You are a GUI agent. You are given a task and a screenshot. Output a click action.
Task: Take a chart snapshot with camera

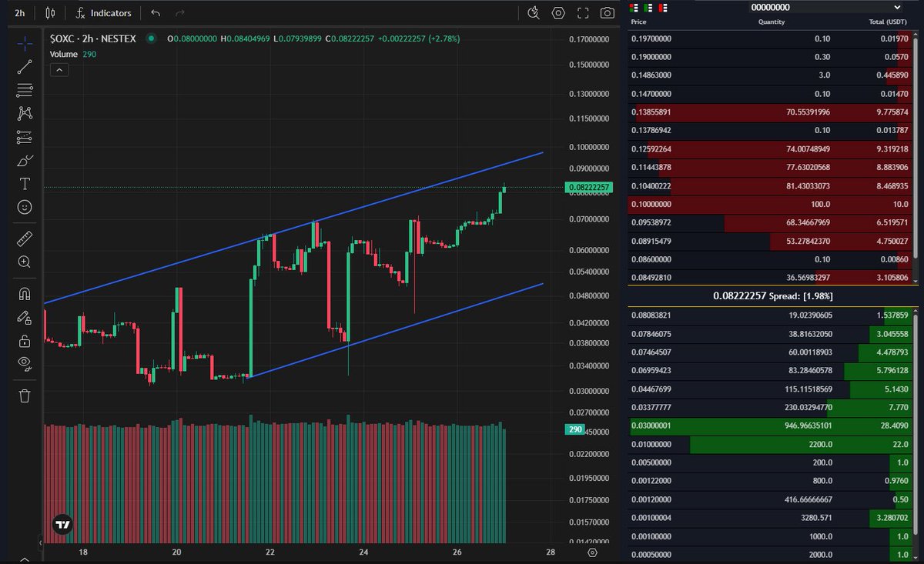(608, 13)
